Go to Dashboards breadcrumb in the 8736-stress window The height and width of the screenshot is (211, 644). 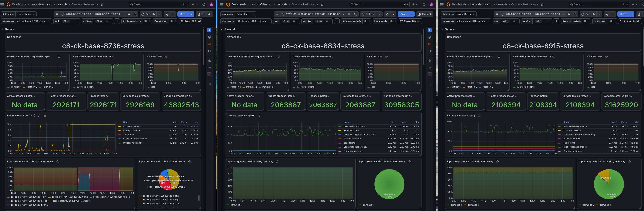tap(19, 4)
